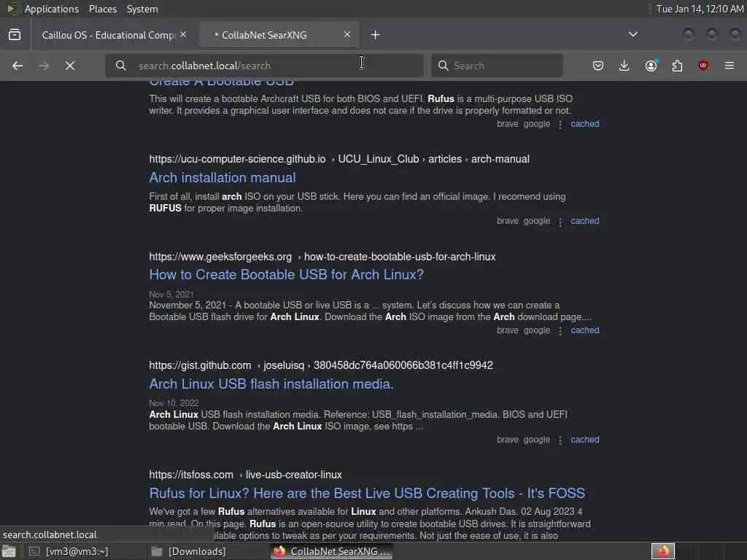Stop loading the current page

[x=69, y=66]
